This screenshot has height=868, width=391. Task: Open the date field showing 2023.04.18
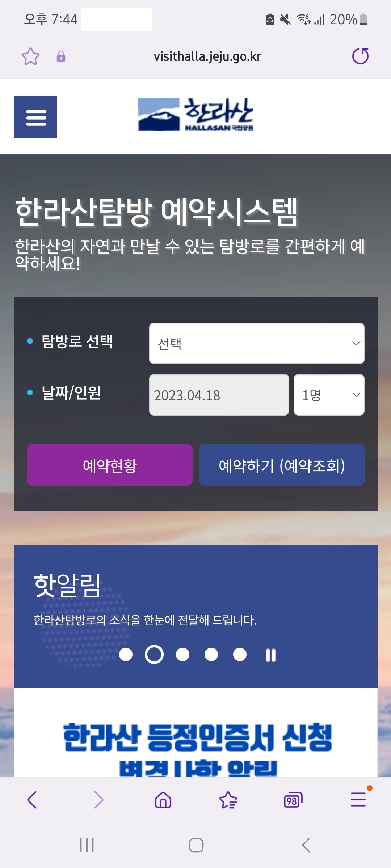pos(219,395)
